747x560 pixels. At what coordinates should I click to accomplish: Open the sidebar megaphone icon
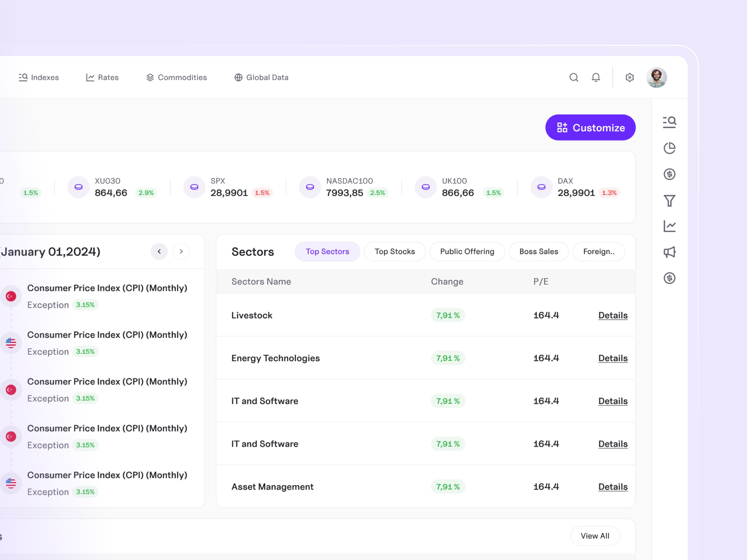669,252
